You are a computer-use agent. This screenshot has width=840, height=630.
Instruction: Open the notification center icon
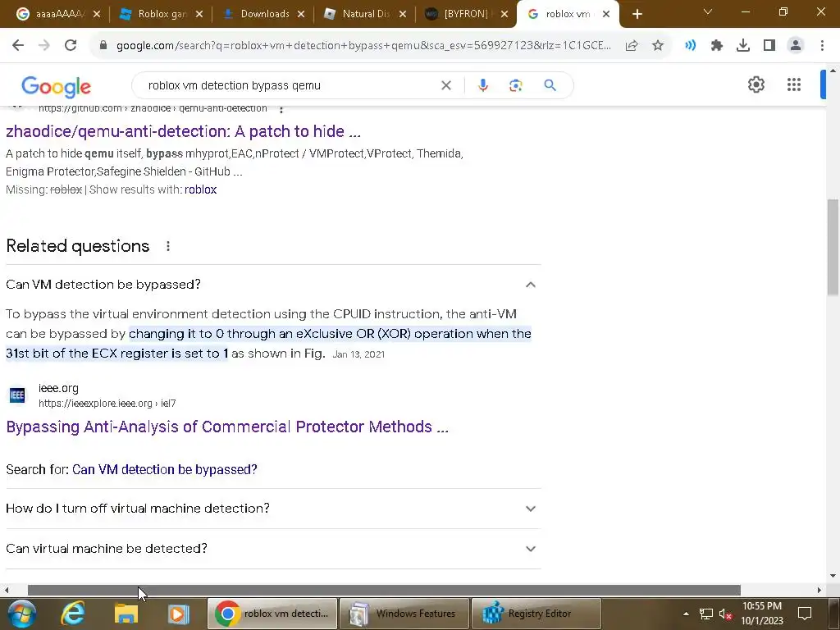point(804,614)
